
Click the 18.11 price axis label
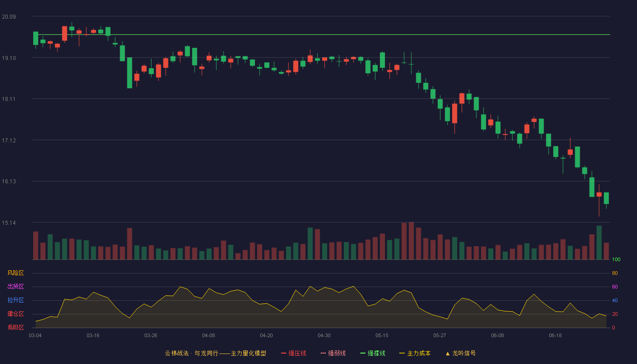point(9,99)
